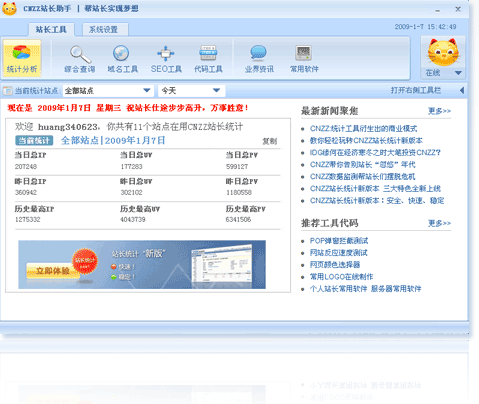This screenshot has width=479, height=404.
Task: Open the 综合查询 magnifier tool
Action: coord(80,59)
